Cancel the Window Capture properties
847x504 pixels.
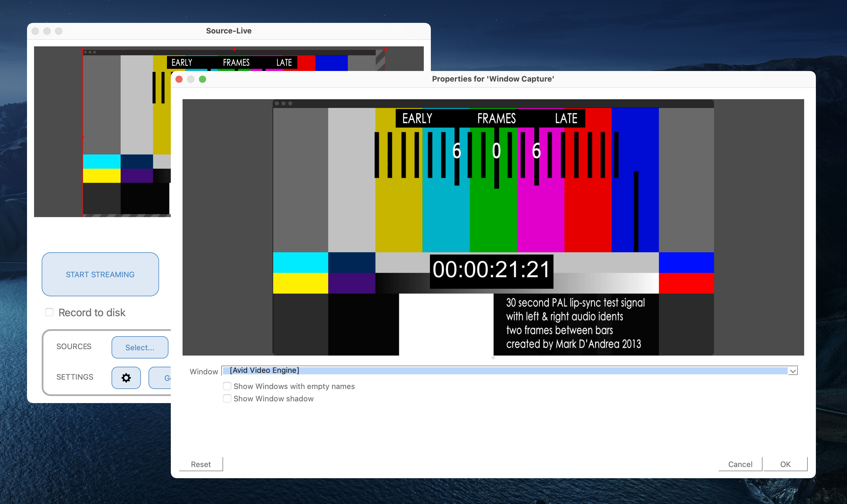click(x=740, y=464)
